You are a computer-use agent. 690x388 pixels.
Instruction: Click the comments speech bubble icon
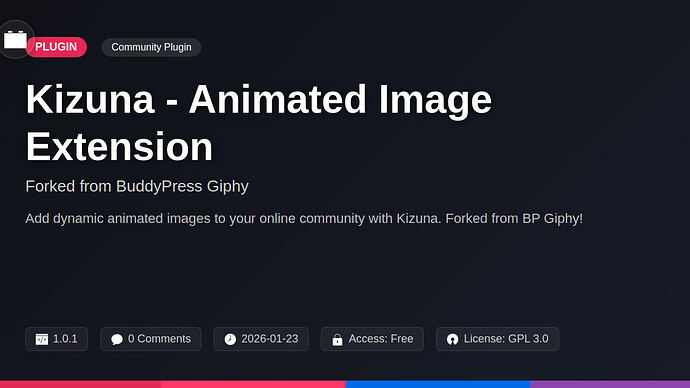[x=117, y=339]
